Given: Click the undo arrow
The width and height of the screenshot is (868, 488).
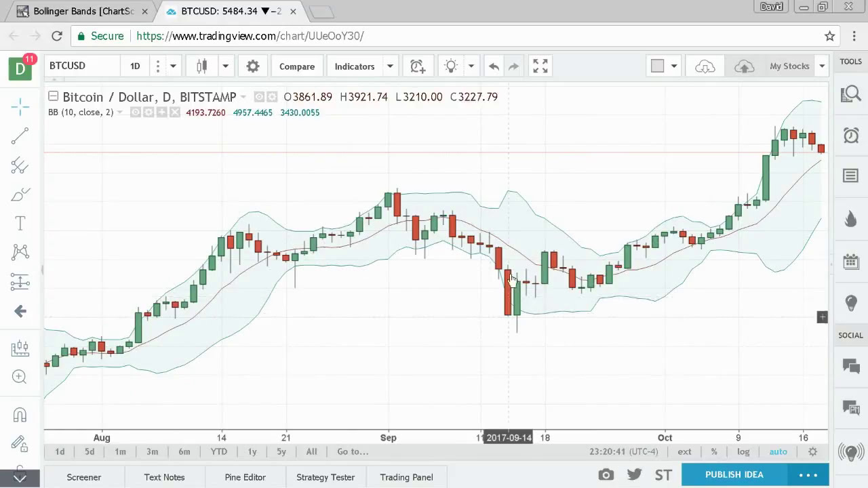Looking at the screenshot, I should [494, 66].
